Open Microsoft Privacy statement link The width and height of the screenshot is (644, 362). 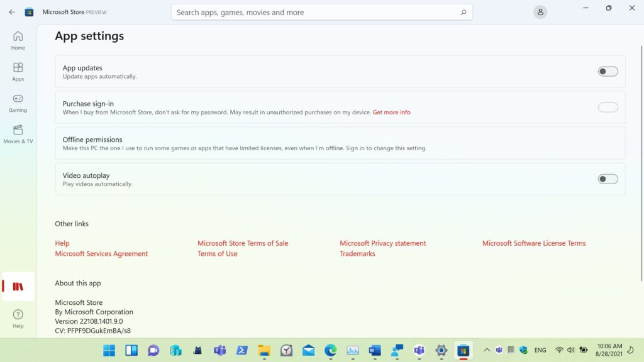(x=382, y=243)
